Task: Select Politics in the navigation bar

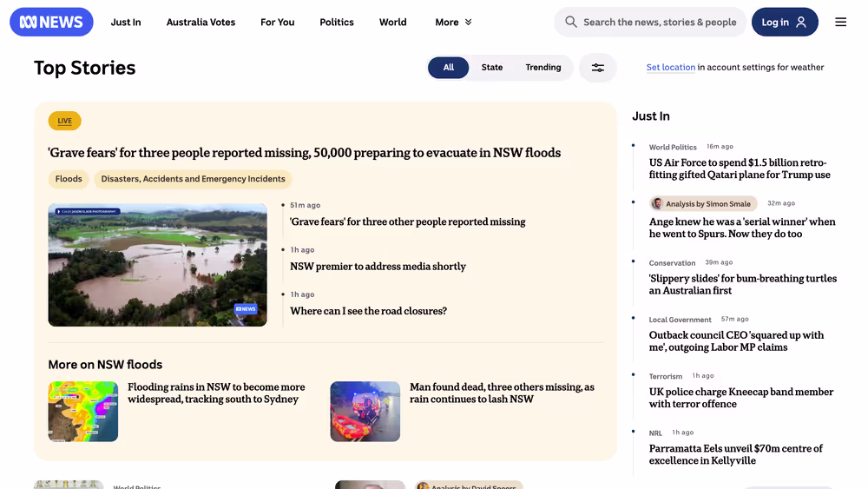Action: coord(337,23)
